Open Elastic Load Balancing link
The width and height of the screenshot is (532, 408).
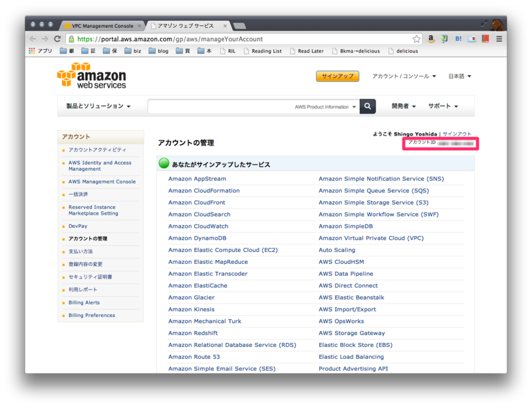[351, 357]
